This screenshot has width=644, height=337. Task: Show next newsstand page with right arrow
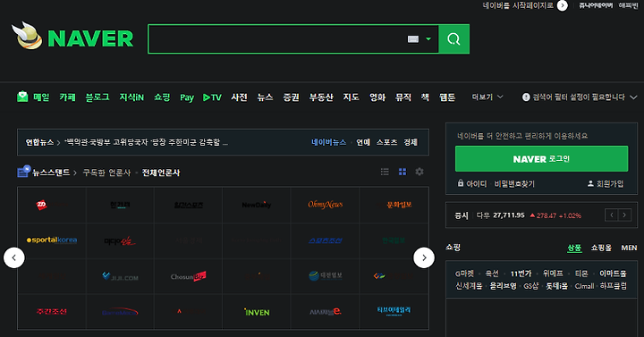coord(424,257)
